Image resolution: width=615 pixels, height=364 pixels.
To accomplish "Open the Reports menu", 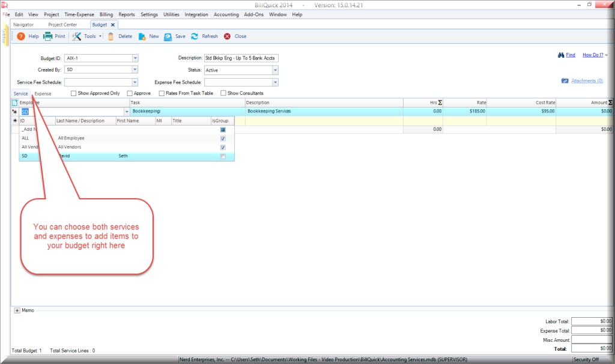I will click(x=127, y=14).
